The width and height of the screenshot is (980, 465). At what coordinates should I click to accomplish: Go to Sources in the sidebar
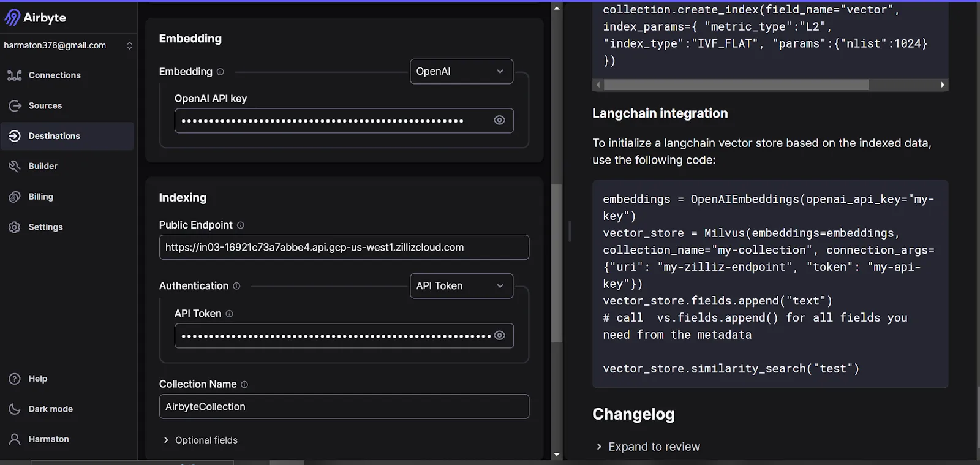pyautogui.click(x=67, y=106)
